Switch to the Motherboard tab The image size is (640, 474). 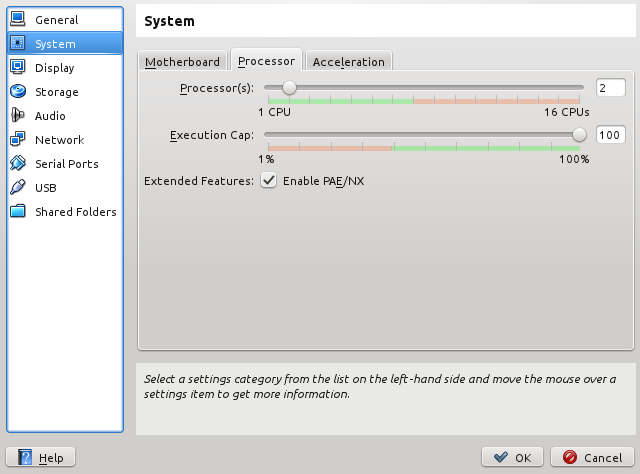[182, 62]
